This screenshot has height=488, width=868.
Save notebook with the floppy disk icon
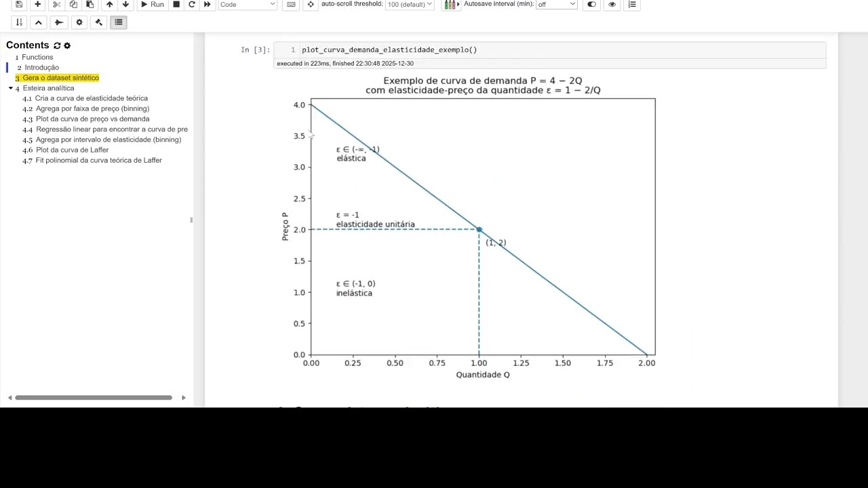point(19,4)
